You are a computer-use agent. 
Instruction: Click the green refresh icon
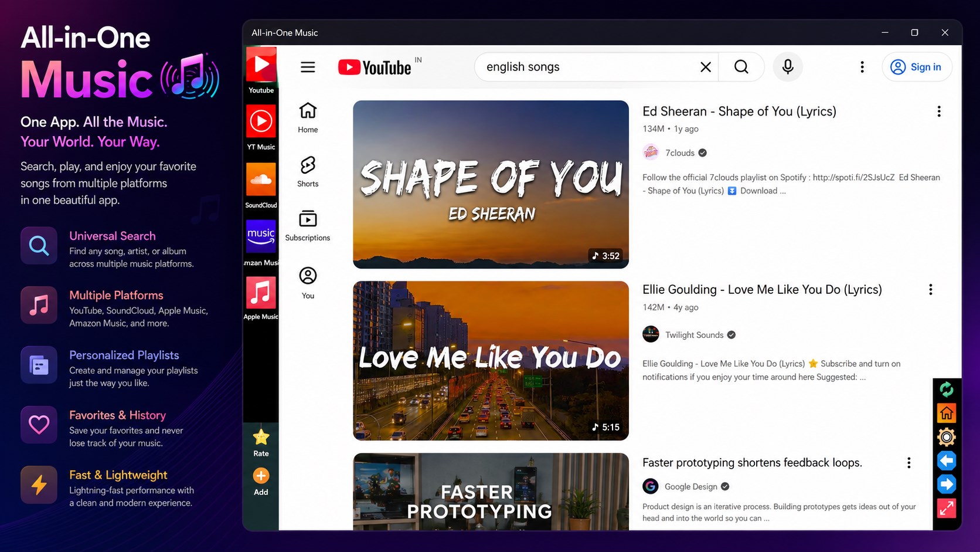[946, 390]
